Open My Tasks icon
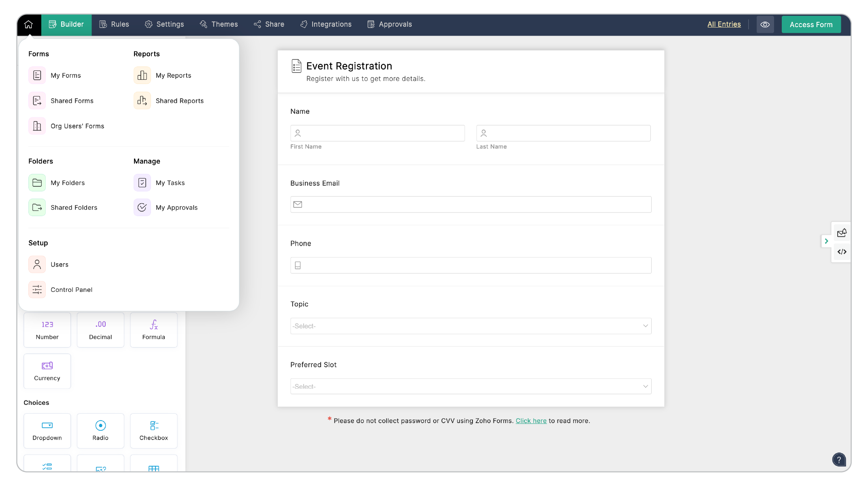The image size is (868, 485). coord(142,183)
